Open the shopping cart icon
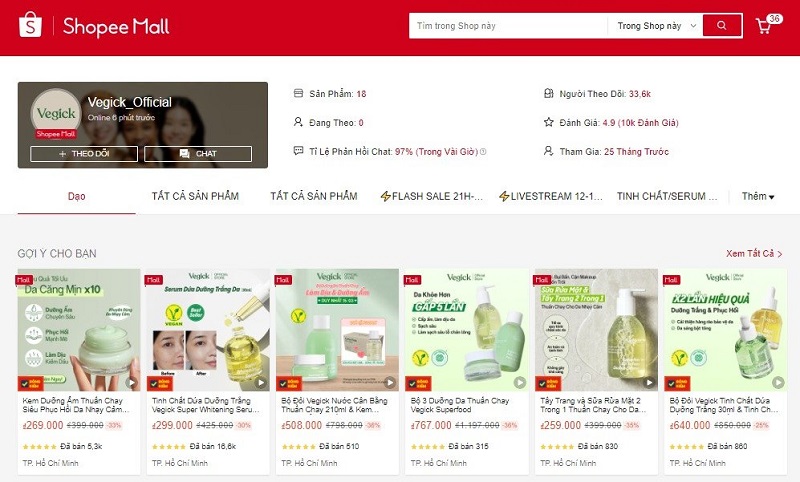This screenshot has width=800, height=482. (764, 26)
